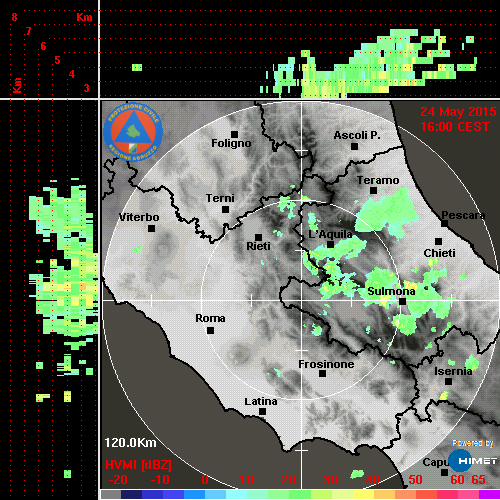Click the 'Foligno' label
Screen dimensions: 500x500
pos(231,143)
